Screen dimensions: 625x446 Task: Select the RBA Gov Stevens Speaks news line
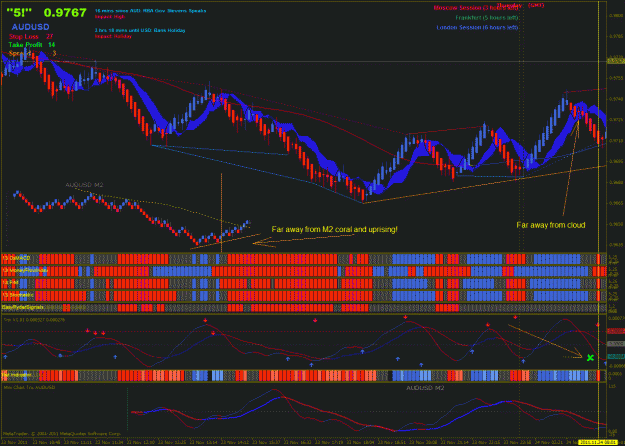click(151, 11)
